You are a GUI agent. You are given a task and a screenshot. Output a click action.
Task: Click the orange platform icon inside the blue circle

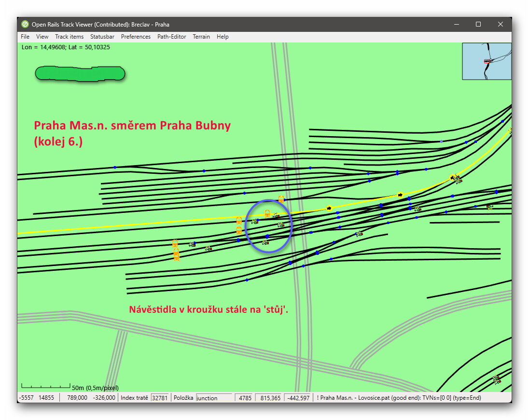pos(267,213)
